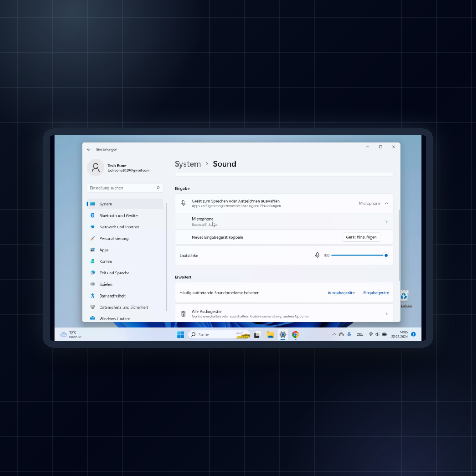Click the Spielen controller icon
476x476 pixels.
92,284
